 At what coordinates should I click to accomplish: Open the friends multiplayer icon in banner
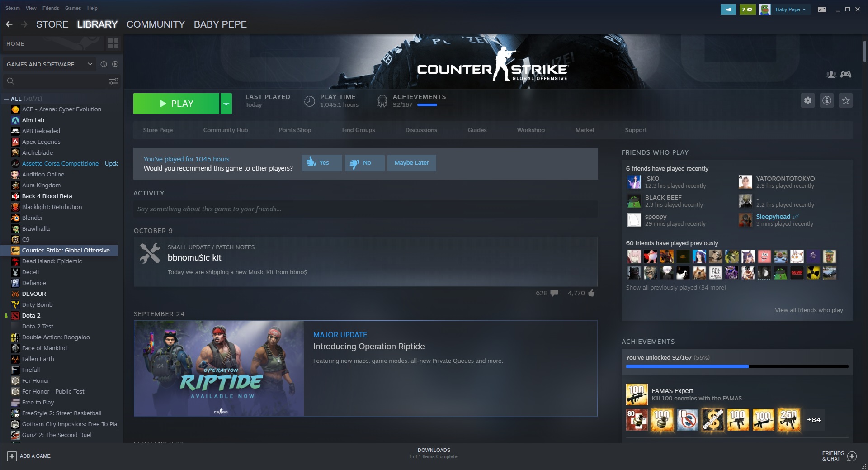pyautogui.click(x=831, y=74)
